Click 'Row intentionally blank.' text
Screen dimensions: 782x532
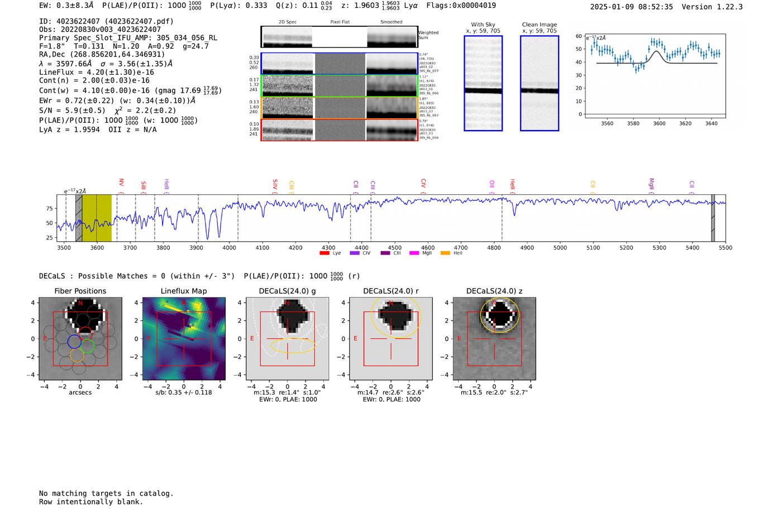[x=91, y=502]
